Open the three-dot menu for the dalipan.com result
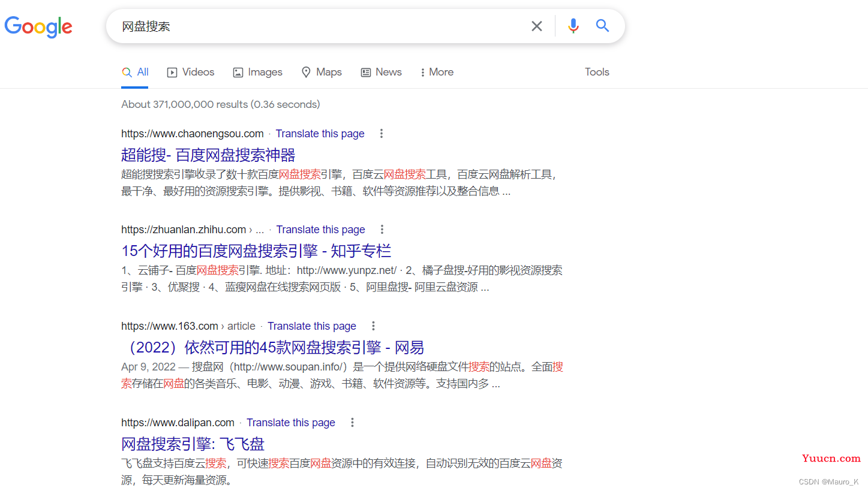Image resolution: width=868 pixels, height=491 pixels. click(x=352, y=423)
